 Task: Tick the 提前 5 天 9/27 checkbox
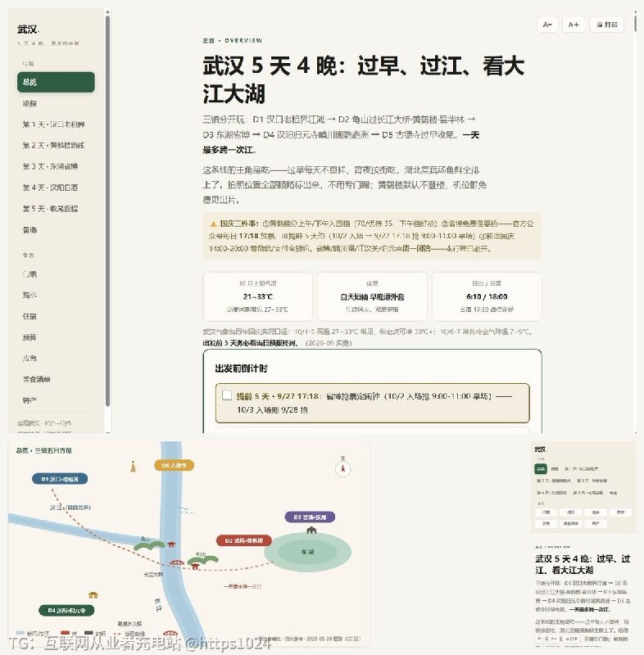tap(227, 395)
